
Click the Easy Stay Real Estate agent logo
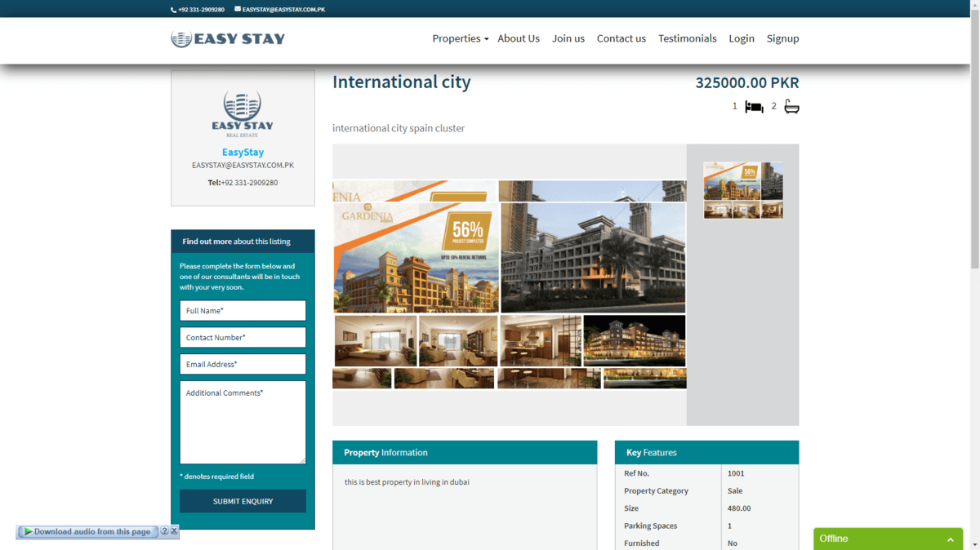(243, 115)
